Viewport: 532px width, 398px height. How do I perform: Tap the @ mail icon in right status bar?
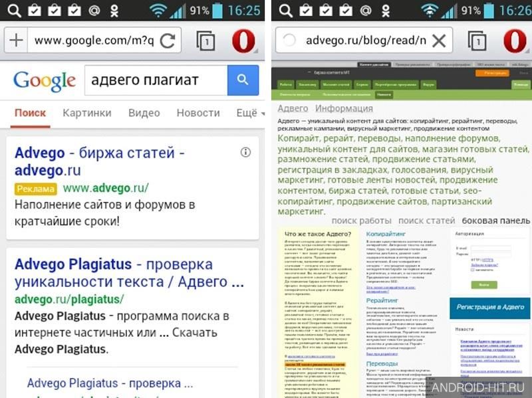pyautogui.click(x=366, y=11)
